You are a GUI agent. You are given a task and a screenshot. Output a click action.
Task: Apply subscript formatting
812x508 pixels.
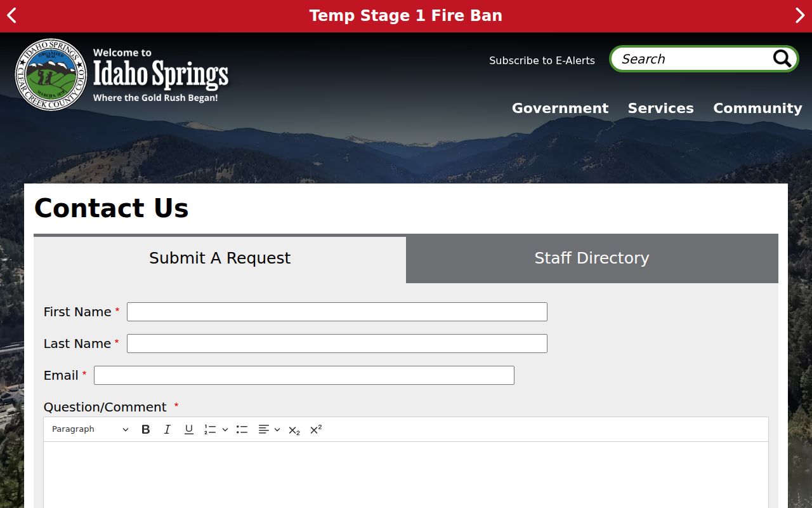point(294,430)
